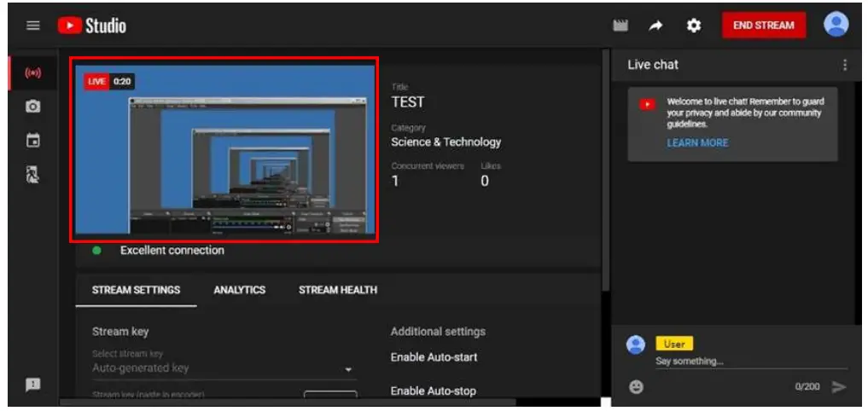Open the Live chat three-dot options menu

click(x=845, y=65)
